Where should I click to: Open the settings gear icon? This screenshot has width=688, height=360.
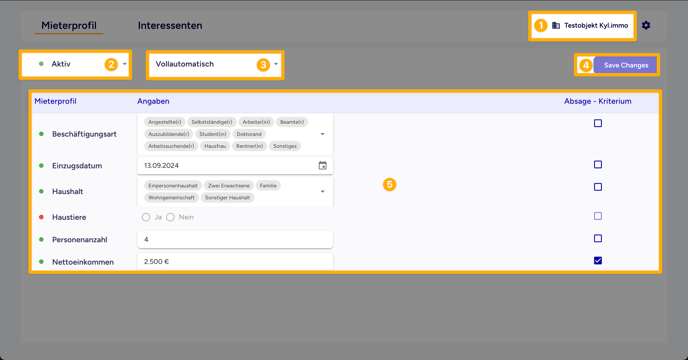[x=646, y=25]
